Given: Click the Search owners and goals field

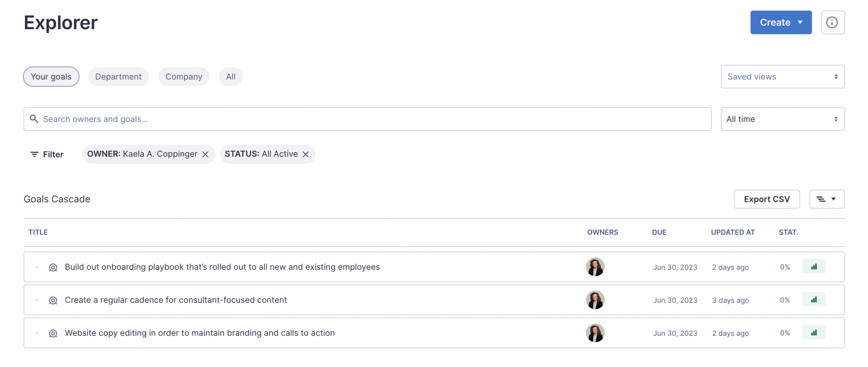Looking at the screenshot, I should tap(367, 119).
